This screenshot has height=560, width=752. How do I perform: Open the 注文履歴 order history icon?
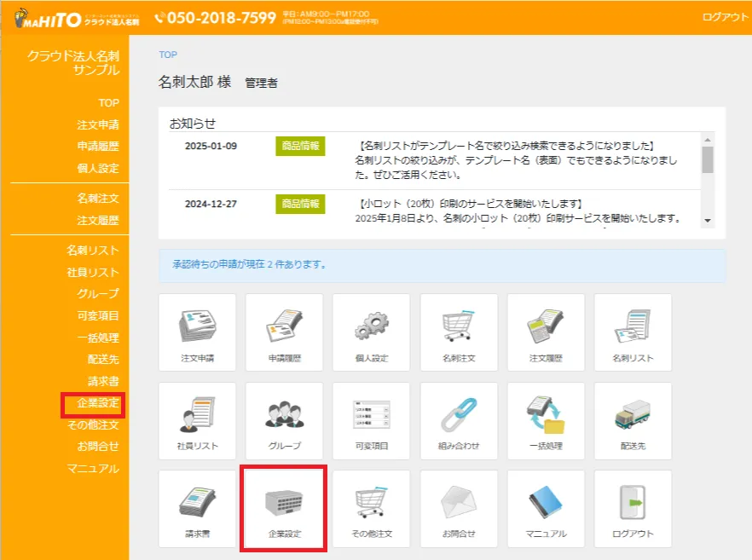pyautogui.click(x=545, y=332)
